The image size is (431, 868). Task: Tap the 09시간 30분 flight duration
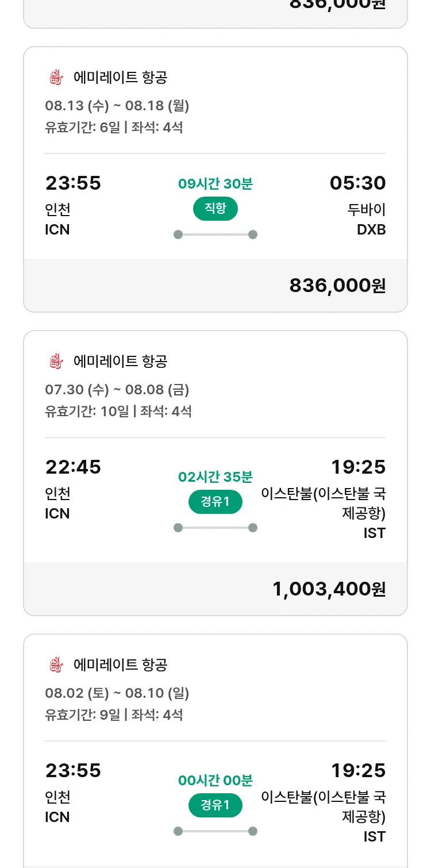215,184
